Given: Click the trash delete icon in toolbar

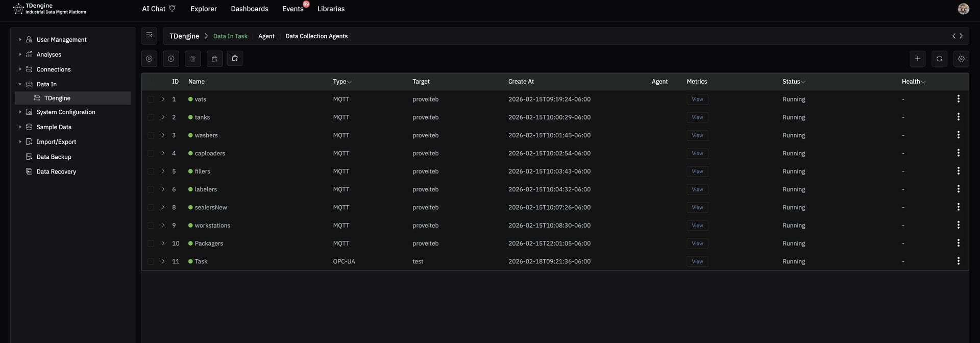Looking at the screenshot, I should (x=193, y=59).
